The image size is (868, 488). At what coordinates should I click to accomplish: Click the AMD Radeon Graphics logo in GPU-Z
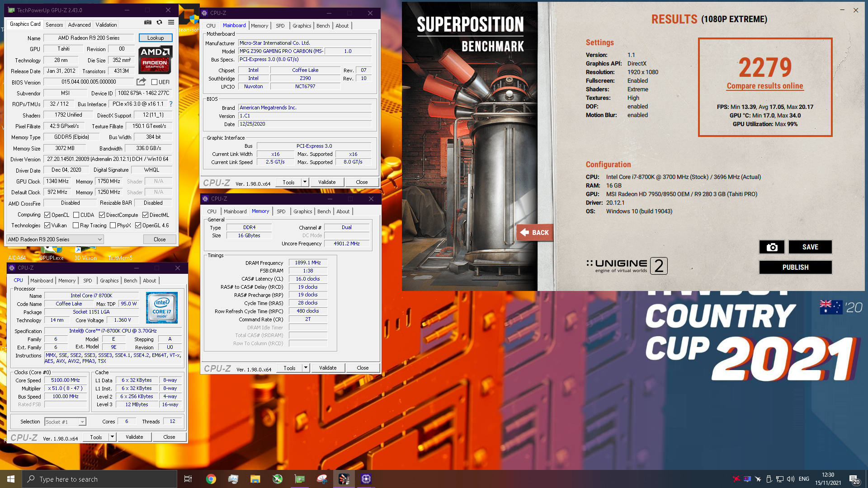pos(155,60)
